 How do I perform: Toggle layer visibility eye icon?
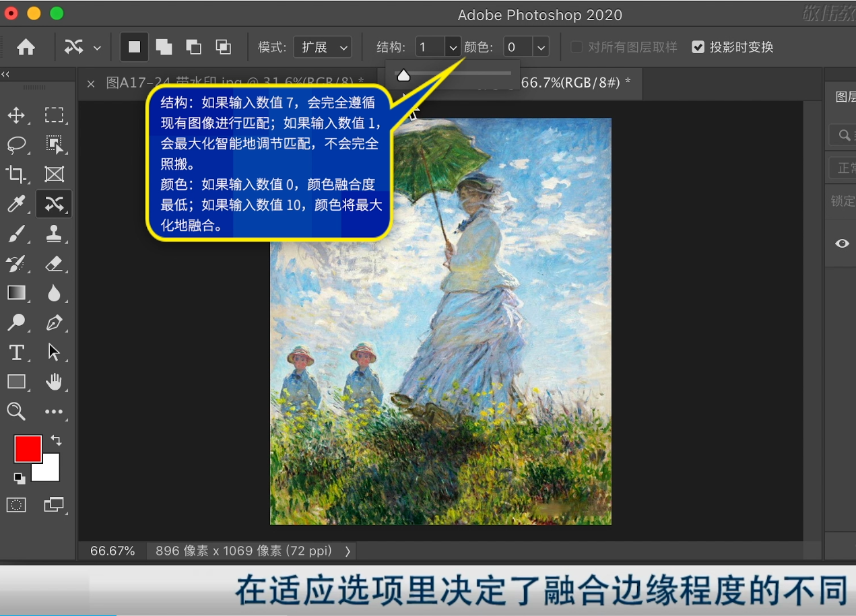(x=842, y=244)
